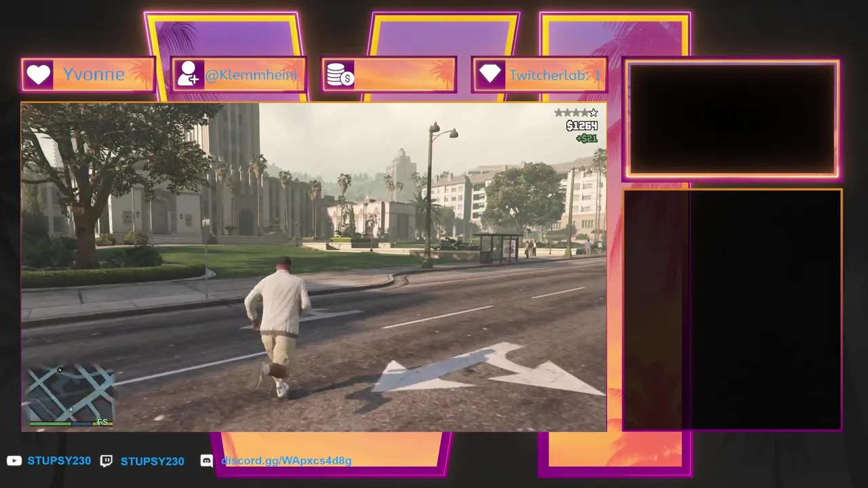The width and height of the screenshot is (868, 488).
Task: Click the upper black webcam frame
Action: click(x=732, y=119)
